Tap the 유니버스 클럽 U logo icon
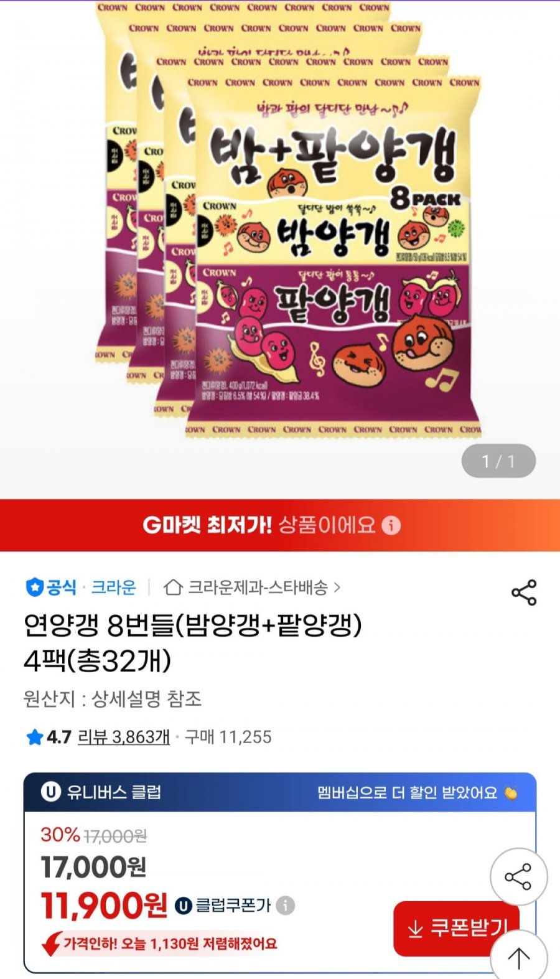The image size is (560, 979). [x=50, y=792]
